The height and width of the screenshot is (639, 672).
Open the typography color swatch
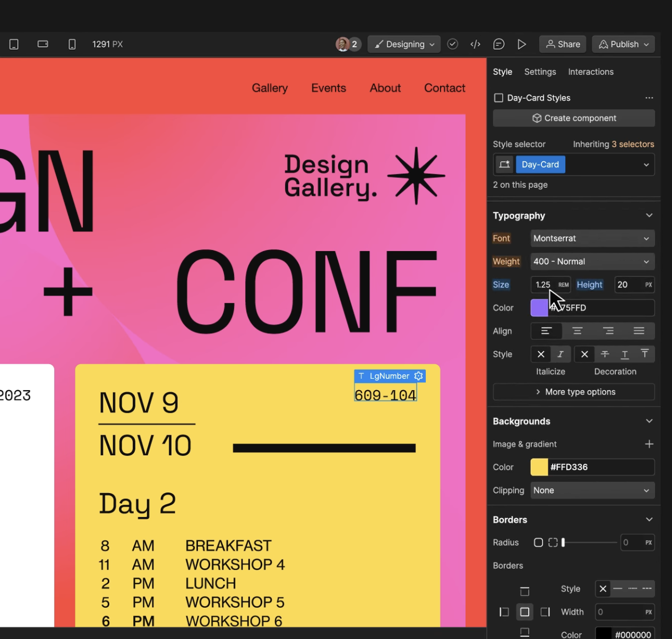click(538, 308)
